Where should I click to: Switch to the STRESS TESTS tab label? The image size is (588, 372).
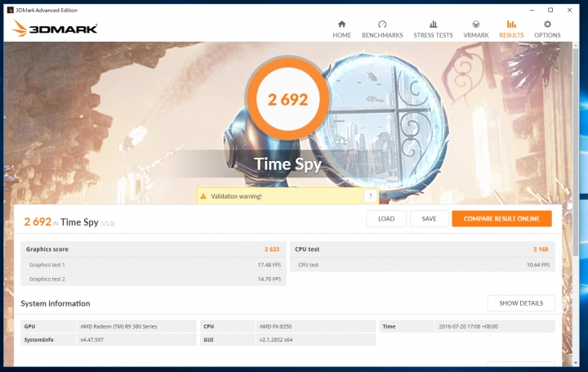pos(433,35)
